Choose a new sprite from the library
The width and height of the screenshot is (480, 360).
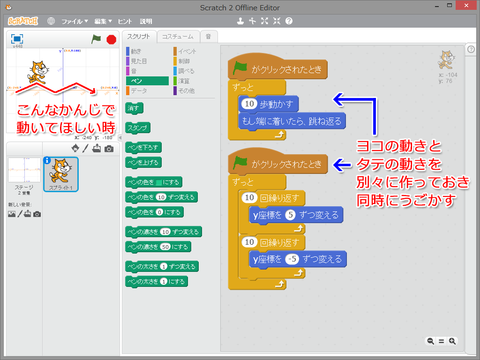pos(76,148)
